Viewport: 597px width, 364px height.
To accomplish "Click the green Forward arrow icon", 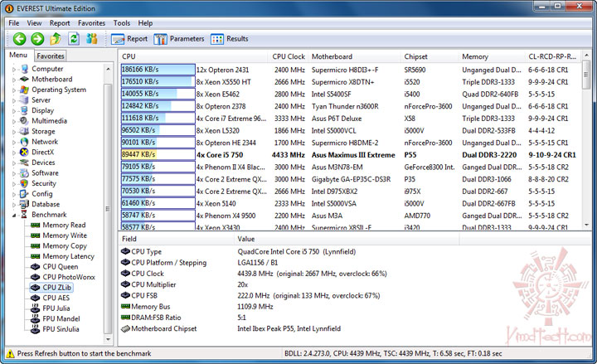I will (37, 38).
